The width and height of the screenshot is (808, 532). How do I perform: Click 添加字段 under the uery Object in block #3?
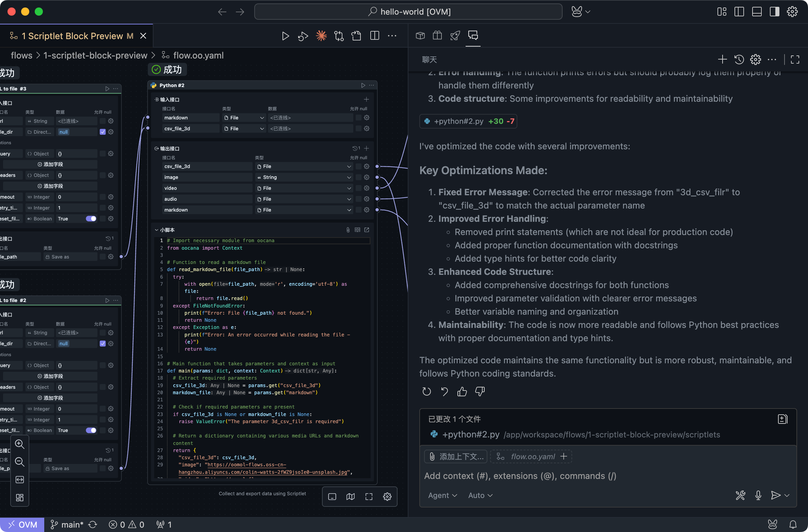(x=50, y=164)
